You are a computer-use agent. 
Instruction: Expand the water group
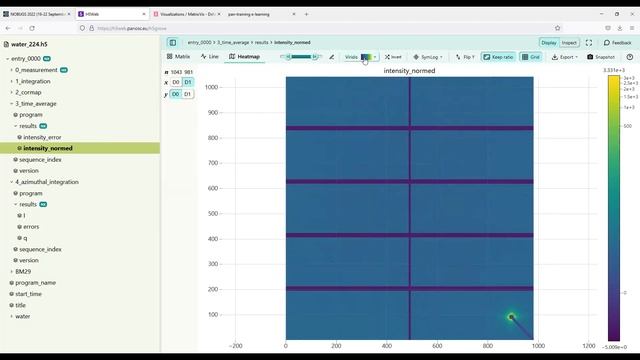(11, 316)
